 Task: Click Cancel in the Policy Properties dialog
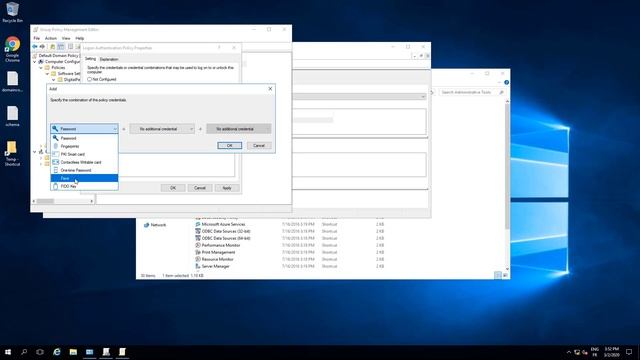click(x=200, y=188)
